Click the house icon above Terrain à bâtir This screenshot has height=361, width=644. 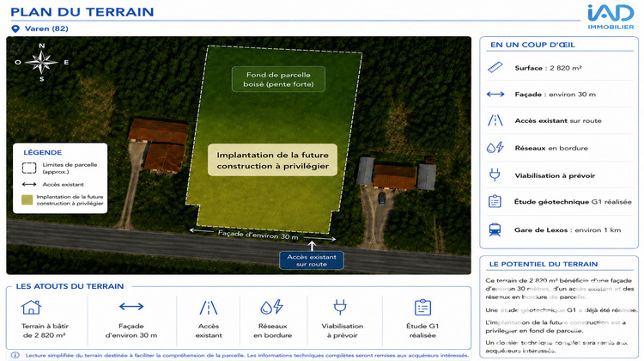[x=31, y=307]
